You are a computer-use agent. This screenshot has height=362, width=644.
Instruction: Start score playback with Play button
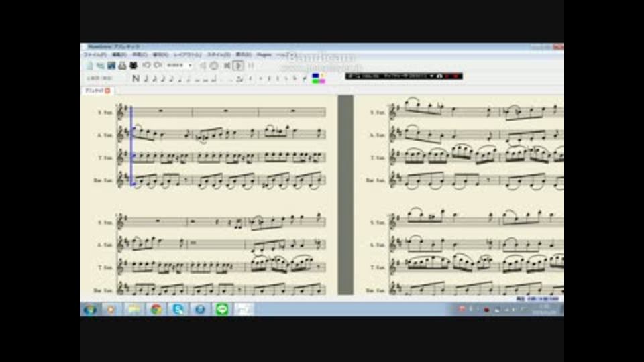(x=237, y=66)
